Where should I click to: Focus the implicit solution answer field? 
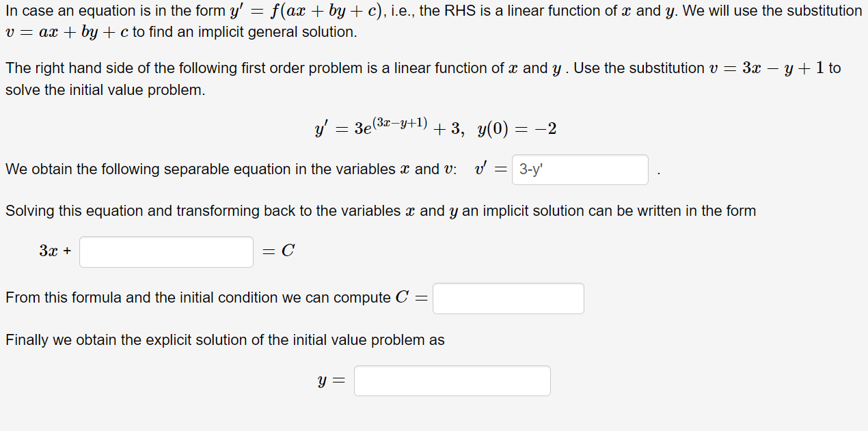tap(166, 251)
